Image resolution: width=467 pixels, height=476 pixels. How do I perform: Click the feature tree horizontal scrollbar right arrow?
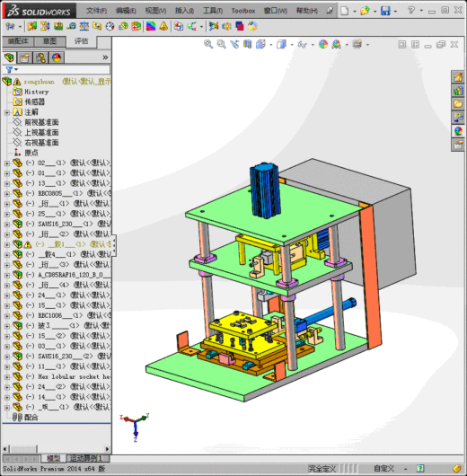click(x=107, y=449)
